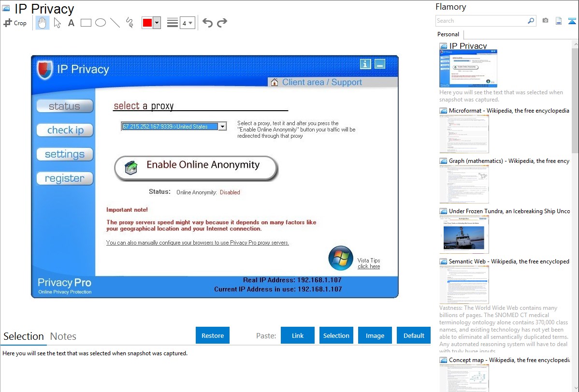Open the Vista Tips click here link
The width and height of the screenshot is (579, 392).
click(369, 266)
